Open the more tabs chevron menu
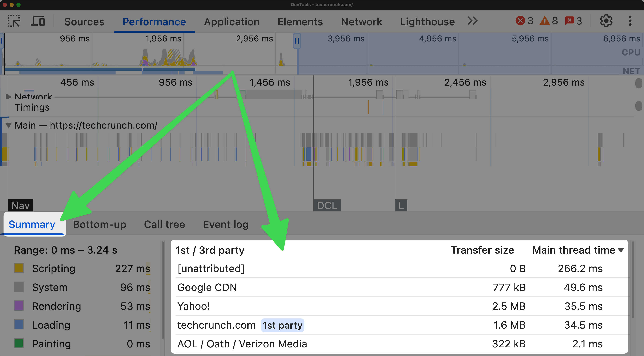Image resolution: width=644 pixels, height=356 pixels. [x=473, y=21]
